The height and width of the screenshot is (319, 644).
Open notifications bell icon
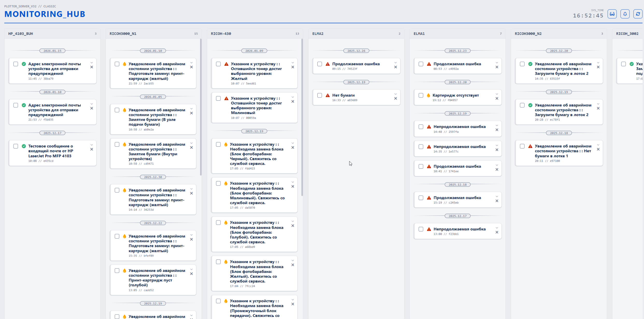(625, 14)
